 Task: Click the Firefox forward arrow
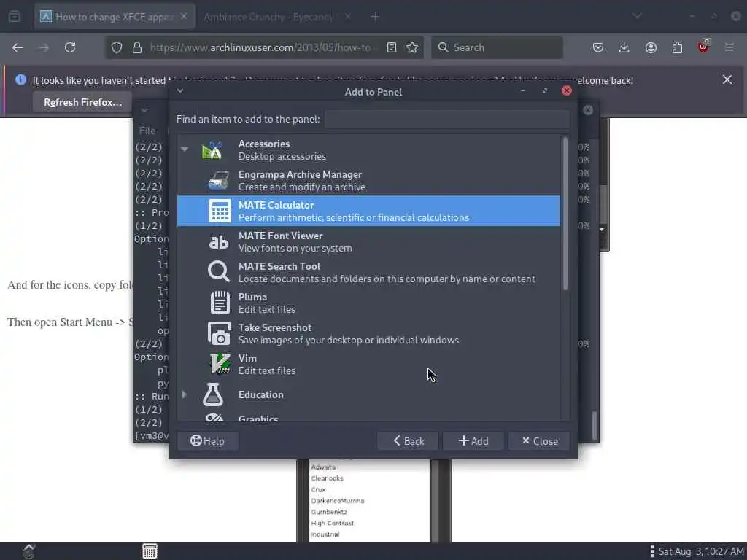click(x=43, y=47)
